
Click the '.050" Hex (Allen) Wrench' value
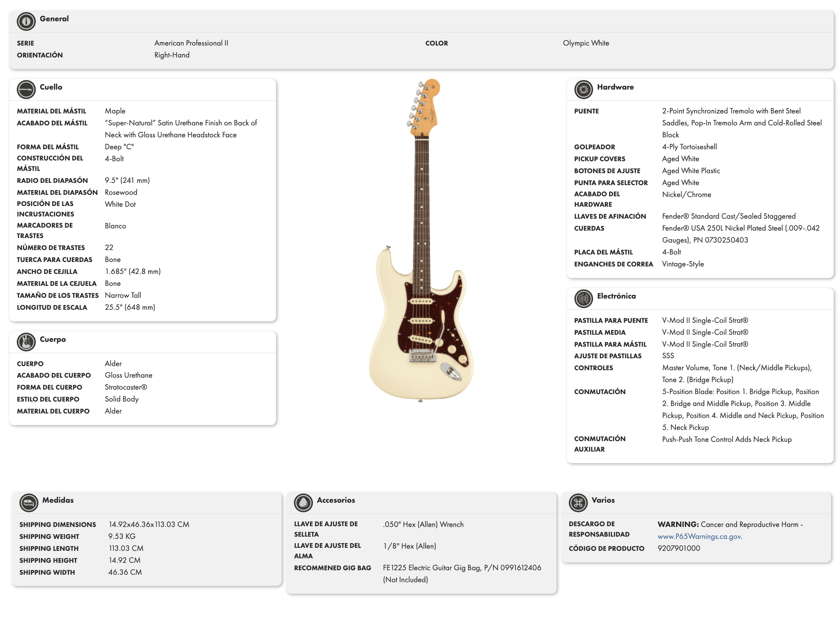coord(423,524)
